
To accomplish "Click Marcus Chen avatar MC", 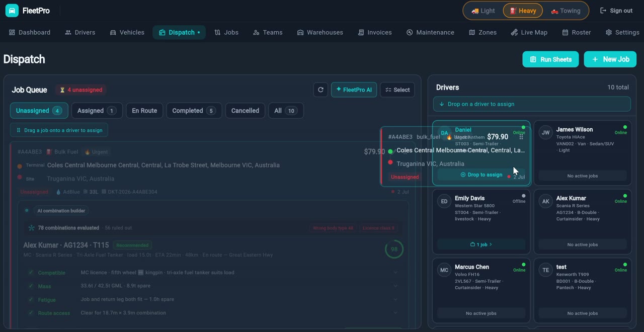I will point(444,270).
